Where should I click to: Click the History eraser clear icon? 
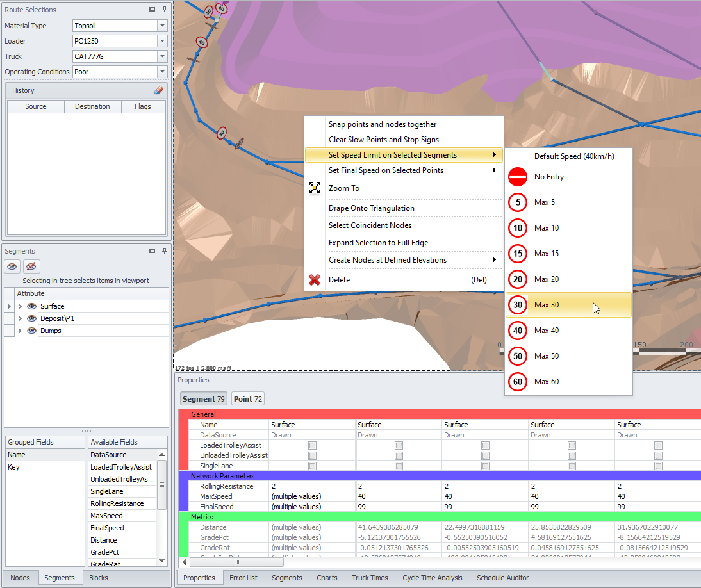(x=159, y=90)
